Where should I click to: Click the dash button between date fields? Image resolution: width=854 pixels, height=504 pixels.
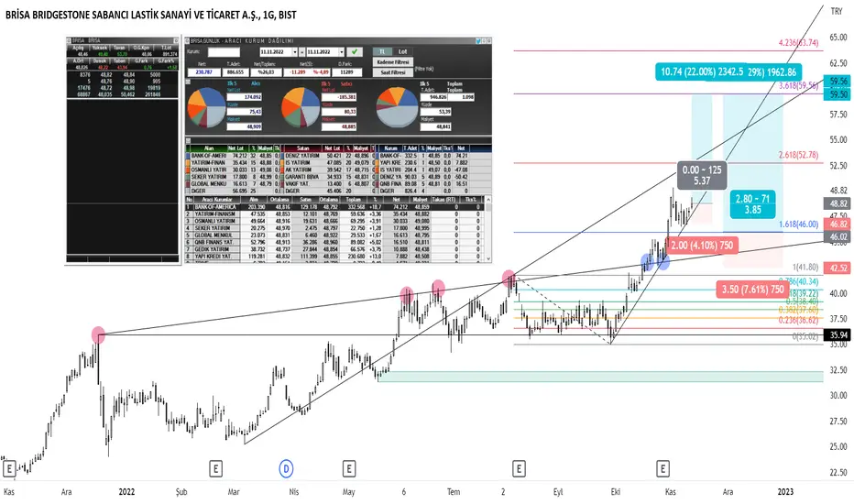tap(302, 52)
